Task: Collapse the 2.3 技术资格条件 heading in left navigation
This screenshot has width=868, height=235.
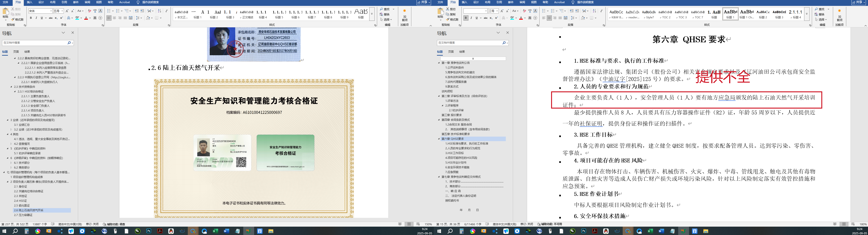Action: [11, 87]
